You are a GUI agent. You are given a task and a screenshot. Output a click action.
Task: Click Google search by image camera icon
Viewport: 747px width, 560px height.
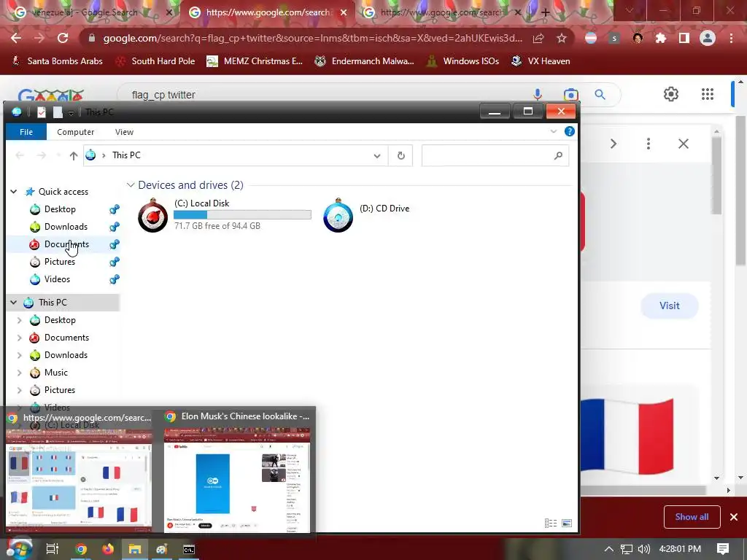(x=570, y=94)
